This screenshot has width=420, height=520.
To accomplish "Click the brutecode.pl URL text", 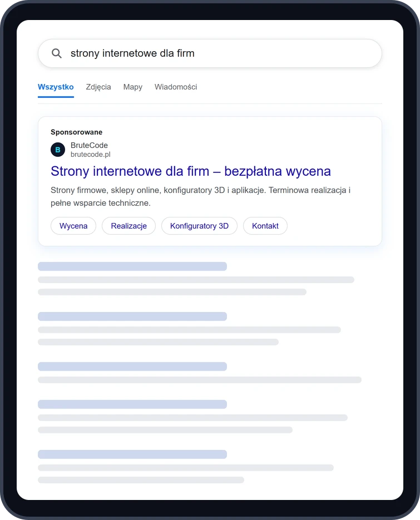I will tap(91, 155).
